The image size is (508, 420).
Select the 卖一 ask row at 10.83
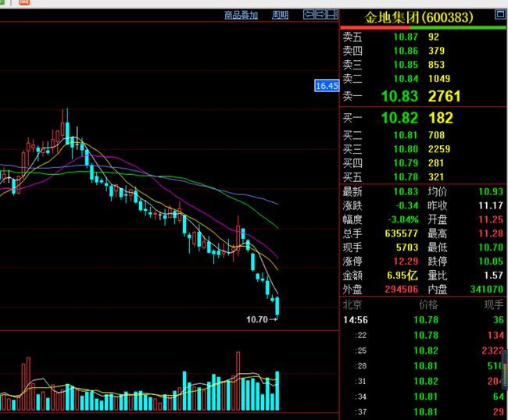coord(423,96)
